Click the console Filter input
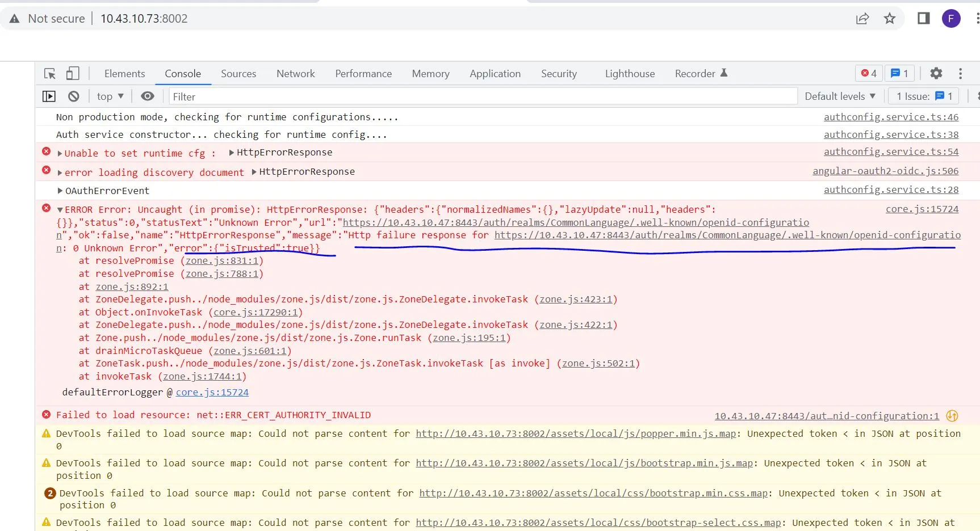The width and height of the screenshot is (980, 531). pos(483,96)
